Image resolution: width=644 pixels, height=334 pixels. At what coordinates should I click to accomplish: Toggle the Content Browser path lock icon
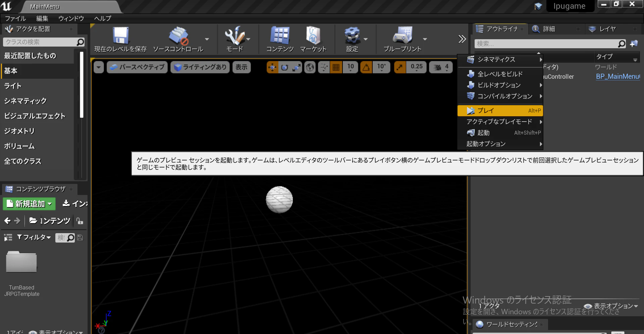(80, 221)
